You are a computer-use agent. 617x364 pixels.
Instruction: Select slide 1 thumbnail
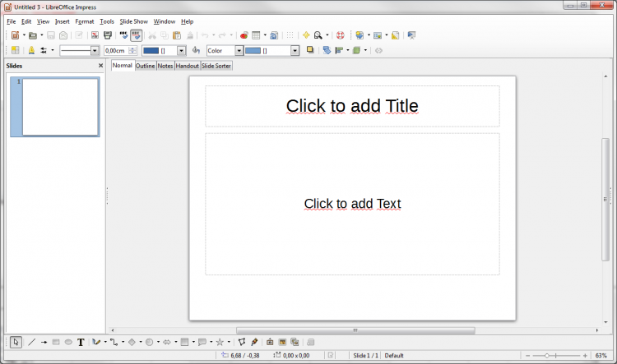coord(60,107)
